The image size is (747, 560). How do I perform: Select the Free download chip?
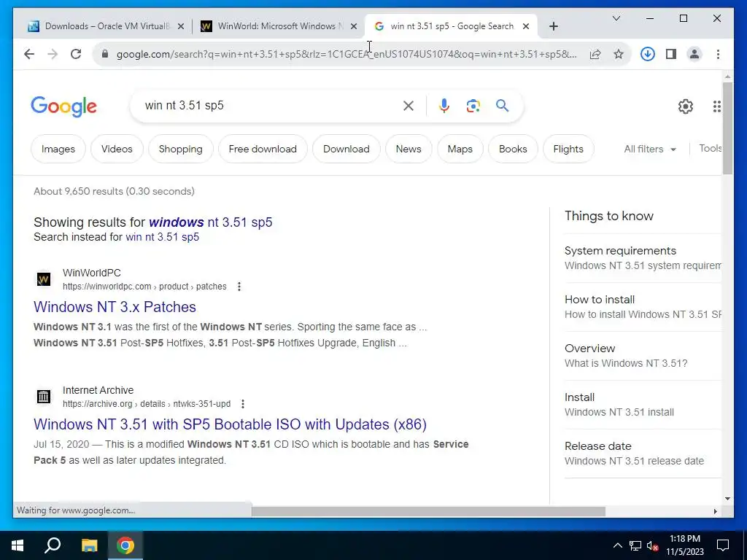[263, 149]
